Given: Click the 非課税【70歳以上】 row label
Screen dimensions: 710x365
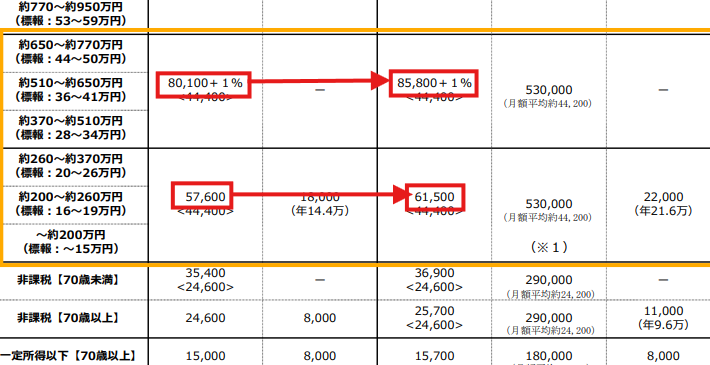Looking at the screenshot, I should [68, 318].
